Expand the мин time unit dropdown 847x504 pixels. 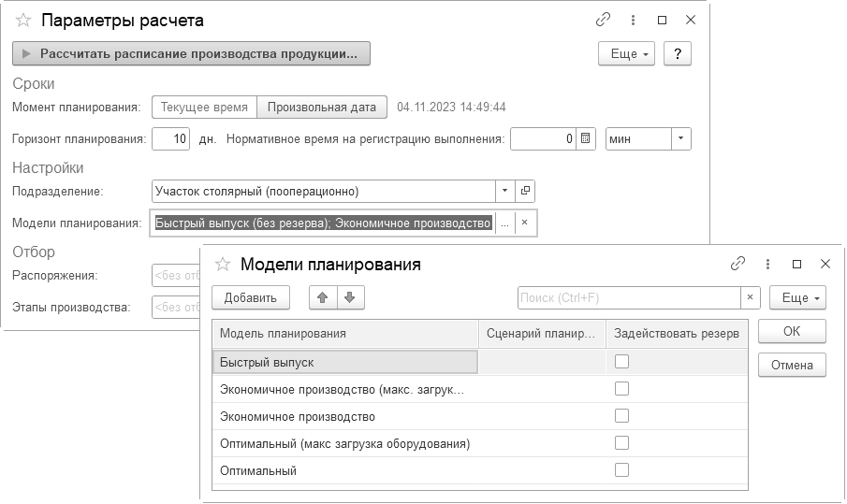coord(680,139)
